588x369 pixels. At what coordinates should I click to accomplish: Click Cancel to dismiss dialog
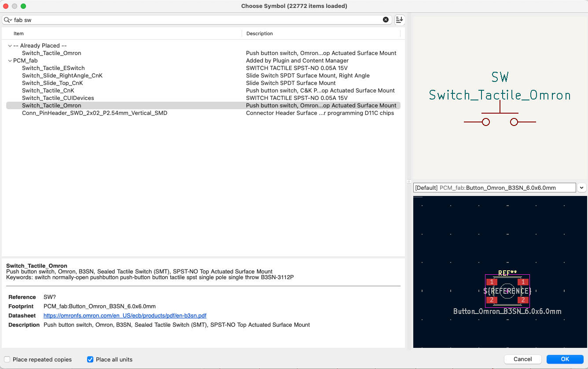click(522, 359)
